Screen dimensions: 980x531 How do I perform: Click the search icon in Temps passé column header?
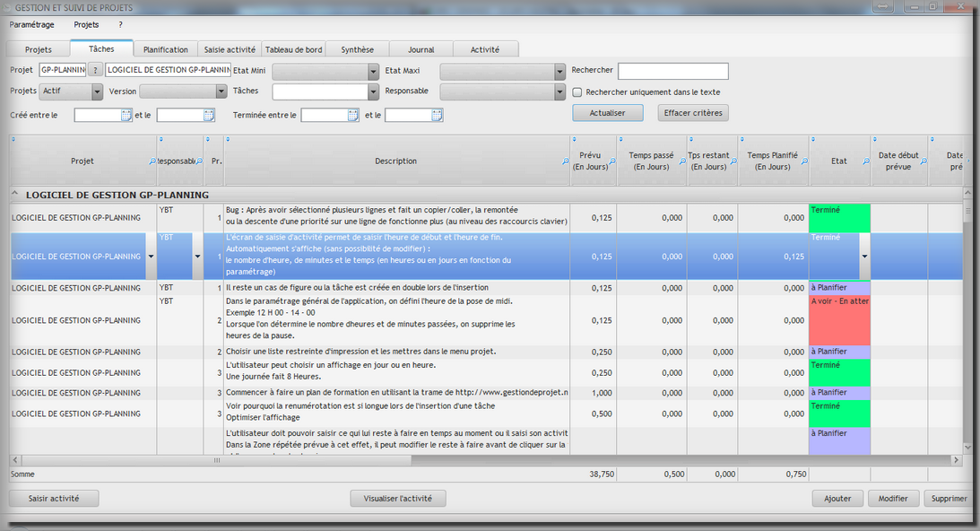pyautogui.click(x=682, y=161)
